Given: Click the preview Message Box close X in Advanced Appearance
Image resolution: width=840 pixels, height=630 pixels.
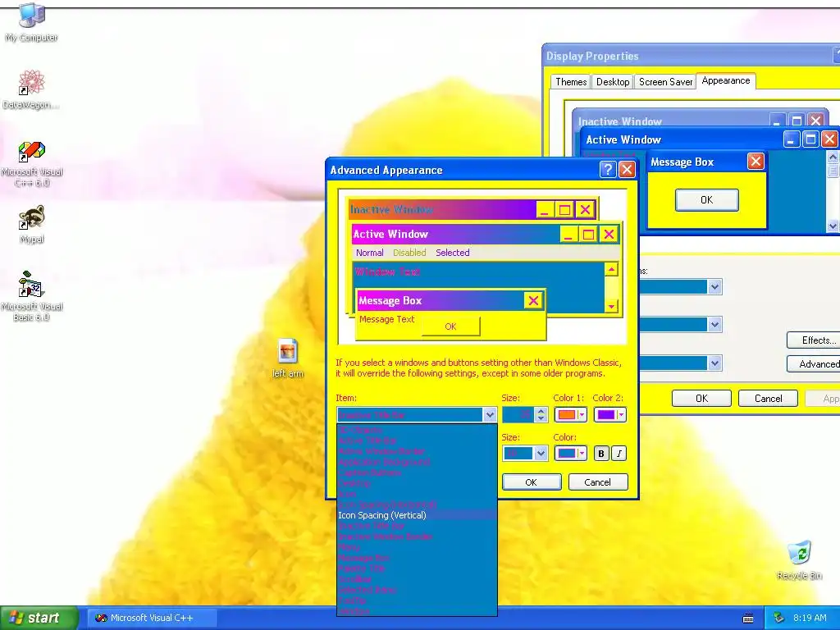Looking at the screenshot, I should [533, 300].
